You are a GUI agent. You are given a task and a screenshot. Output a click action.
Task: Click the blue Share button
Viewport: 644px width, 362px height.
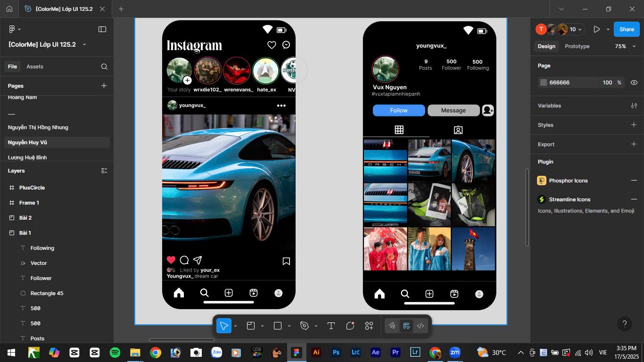tap(627, 29)
